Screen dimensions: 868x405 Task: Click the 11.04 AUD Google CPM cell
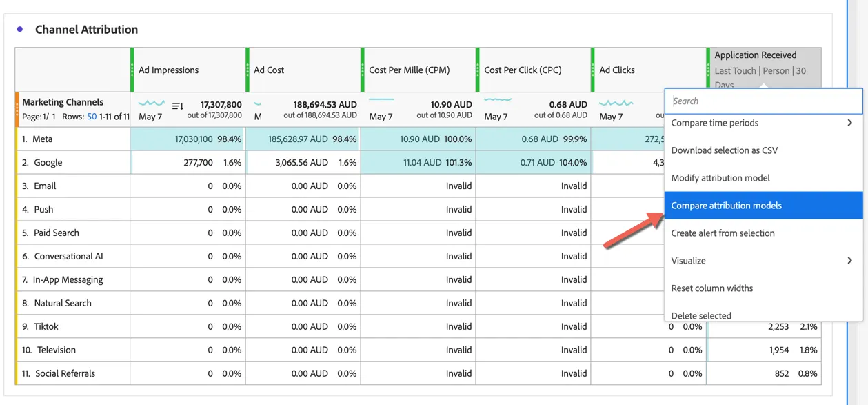(418, 163)
